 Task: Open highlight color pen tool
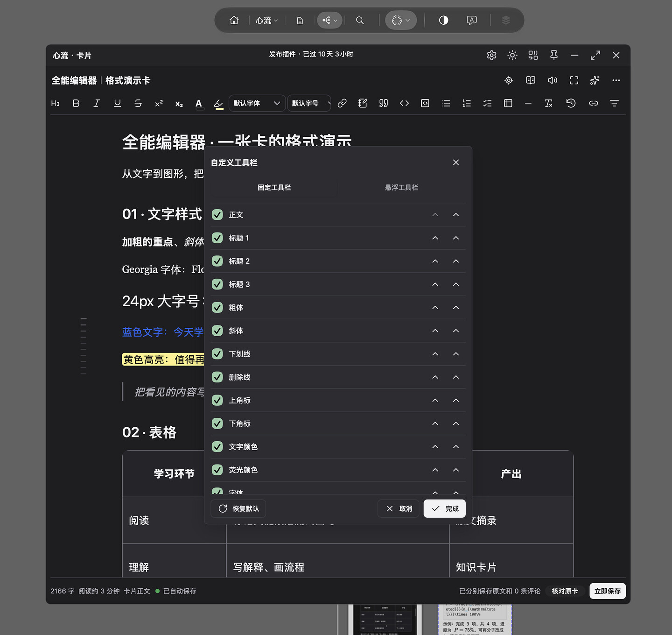point(219,103)
